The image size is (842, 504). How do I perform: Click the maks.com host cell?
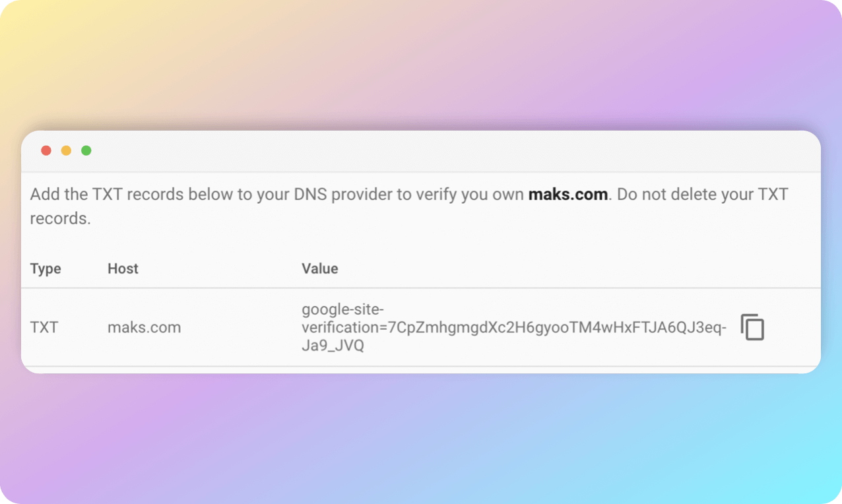tap(144, 327)
